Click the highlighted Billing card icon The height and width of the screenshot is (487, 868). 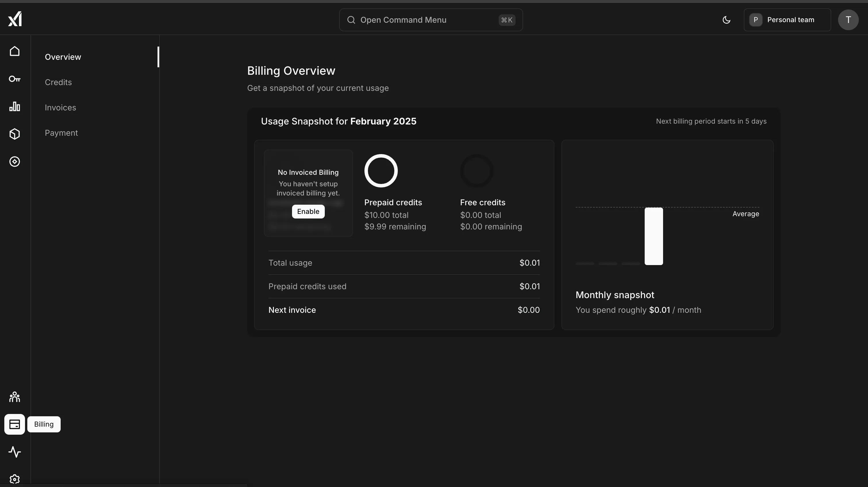click(14, 424)
